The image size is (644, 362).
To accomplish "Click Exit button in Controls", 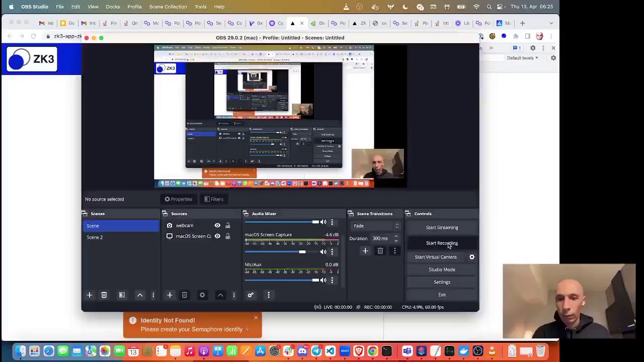I will [x=442, y=295].
